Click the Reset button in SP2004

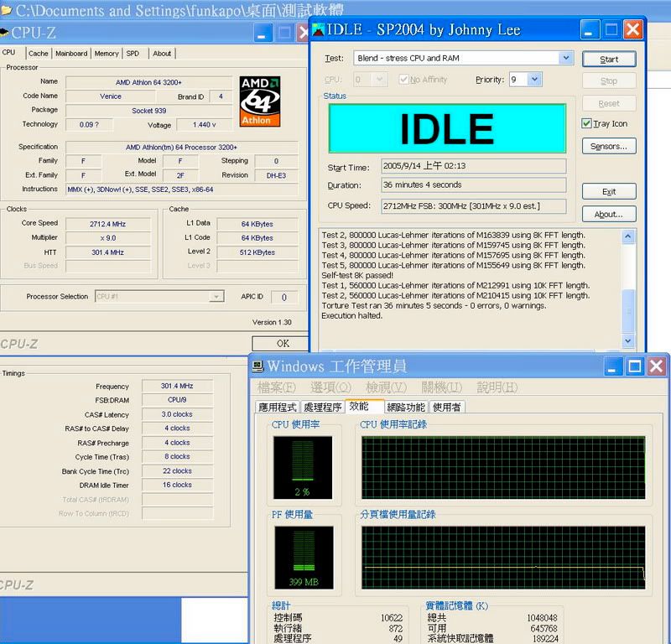pyautogui.click(x=609, y=103)
